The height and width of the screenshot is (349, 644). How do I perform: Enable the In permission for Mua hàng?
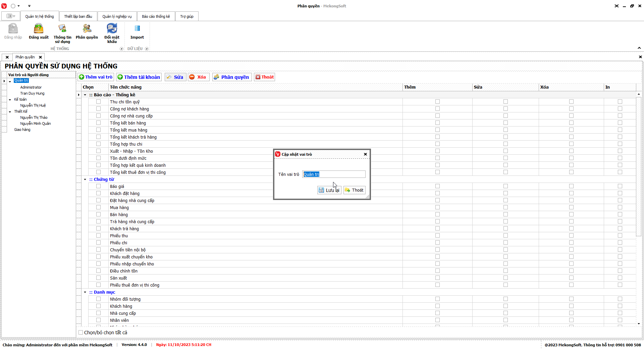point(620,207)
